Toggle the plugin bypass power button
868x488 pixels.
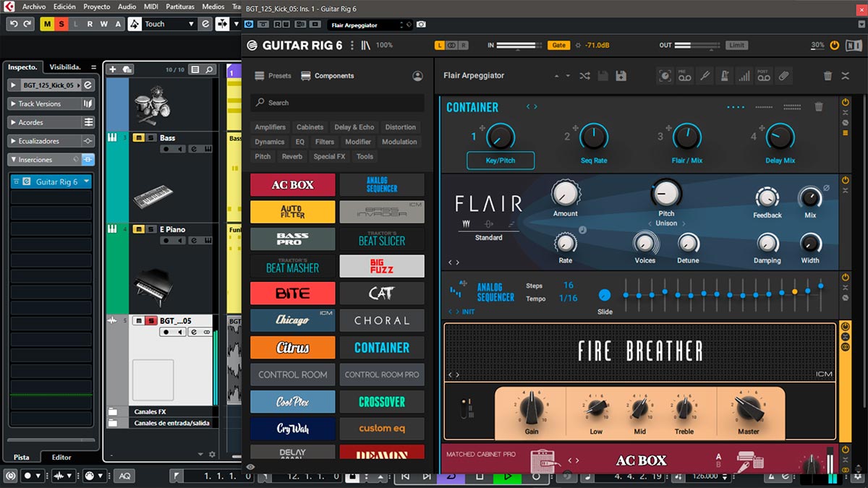point(249,25)
